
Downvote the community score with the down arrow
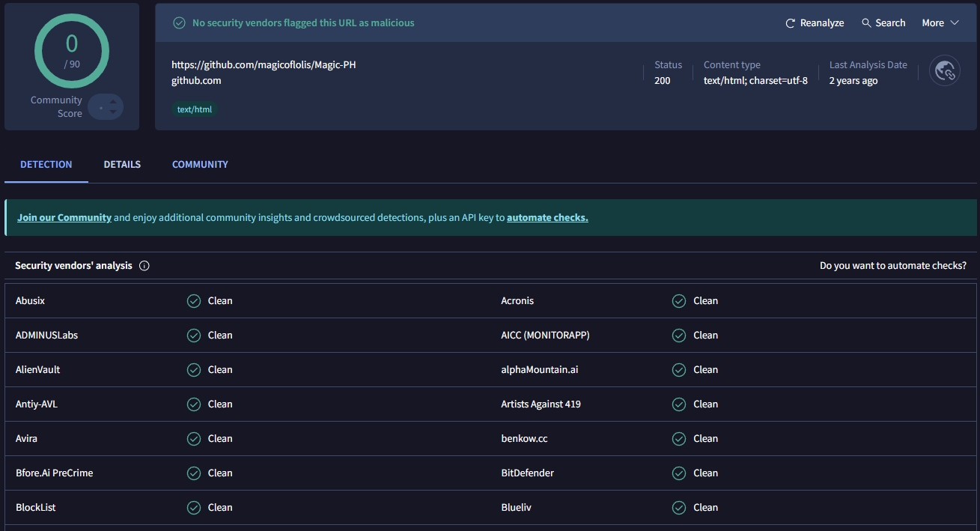(113, 112)
